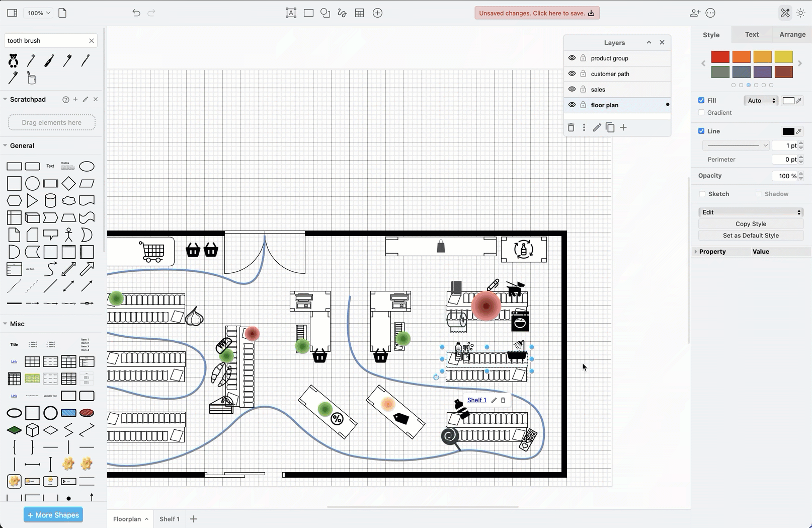Duplicate the floor plan layer
812x528 pixels.
point(610,127)
